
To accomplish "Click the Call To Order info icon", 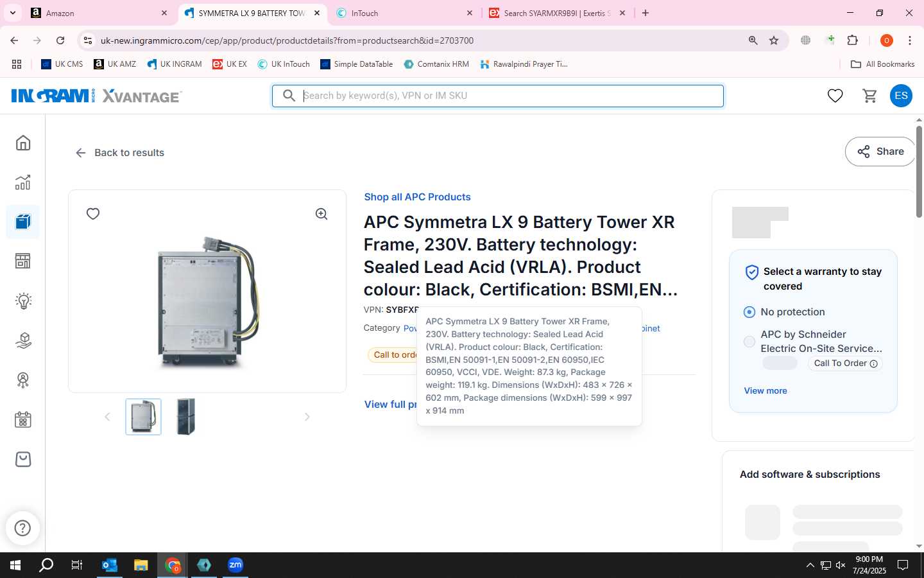I will [873, 363].
